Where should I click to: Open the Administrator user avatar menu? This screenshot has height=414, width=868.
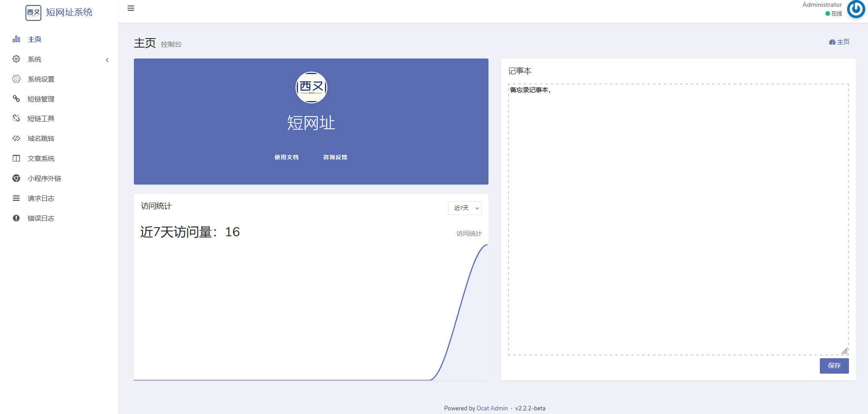[x=856, y=9]
